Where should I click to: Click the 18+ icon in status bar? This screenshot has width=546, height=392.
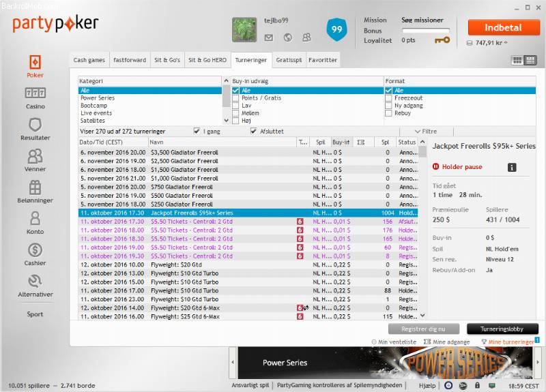[x=463, y=385]
